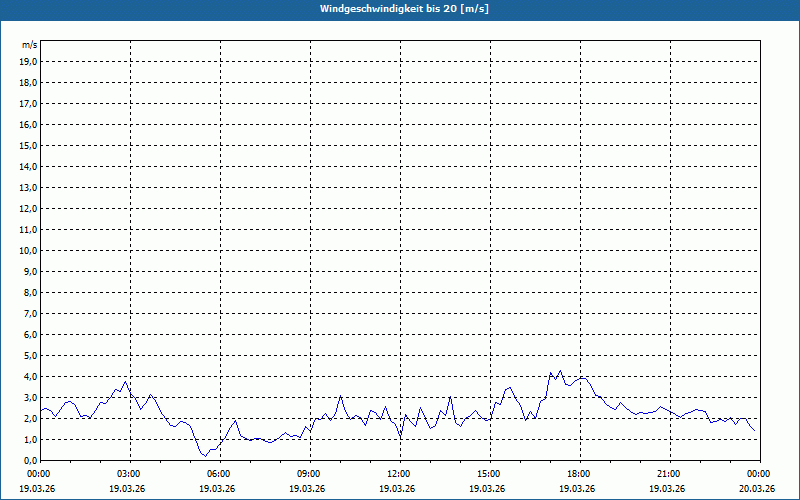
Task: Select the 19,0 y-axis label
Action: [x=28, y=61]
